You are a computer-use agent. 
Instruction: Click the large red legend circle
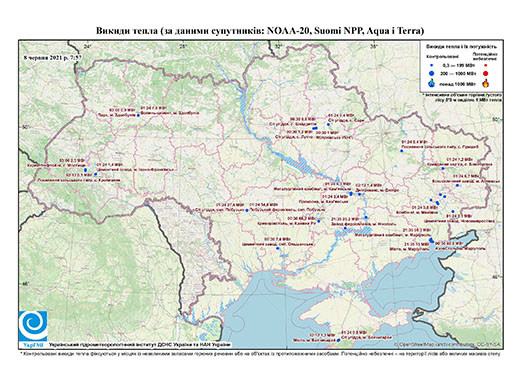[486, 73]
